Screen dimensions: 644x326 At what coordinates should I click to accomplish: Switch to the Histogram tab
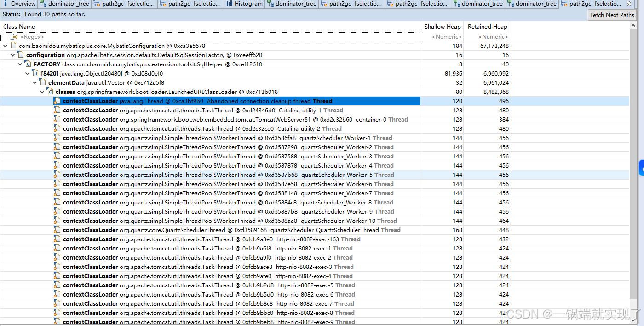(244, 4)
